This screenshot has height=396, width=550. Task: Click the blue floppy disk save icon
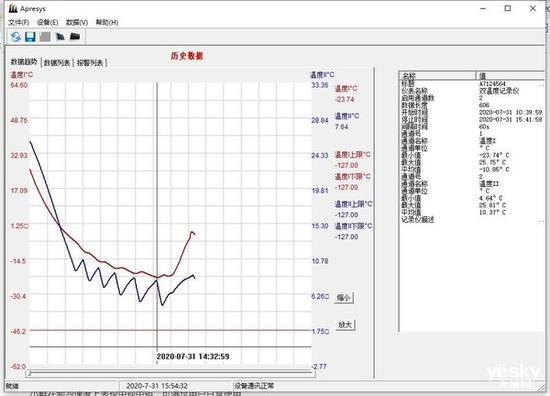coord(30,36)
